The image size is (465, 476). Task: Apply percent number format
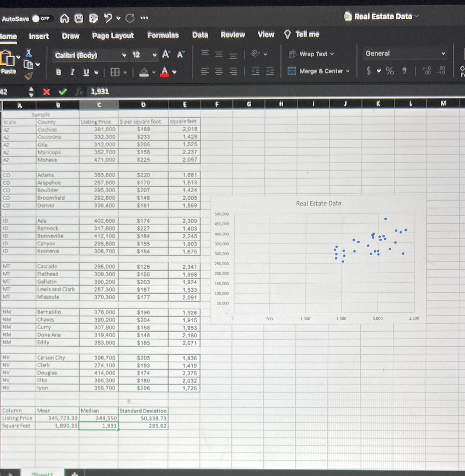pos(390,71)
